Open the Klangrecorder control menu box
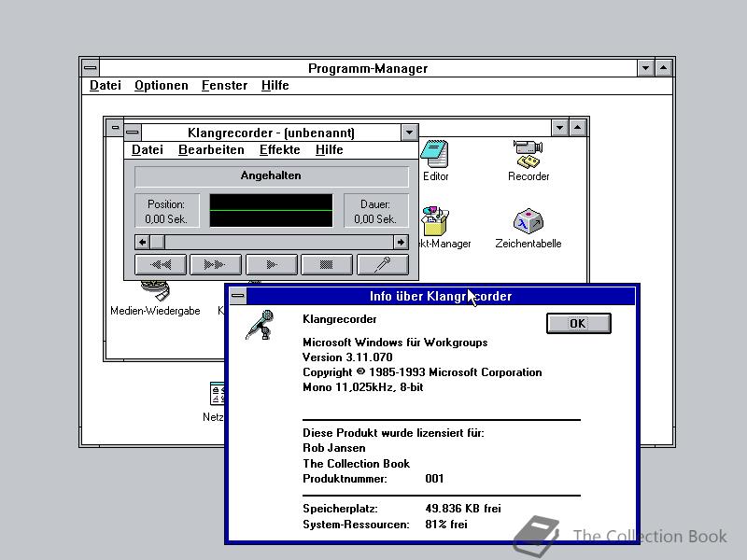747x560 pixels. [x=133, y=132]
